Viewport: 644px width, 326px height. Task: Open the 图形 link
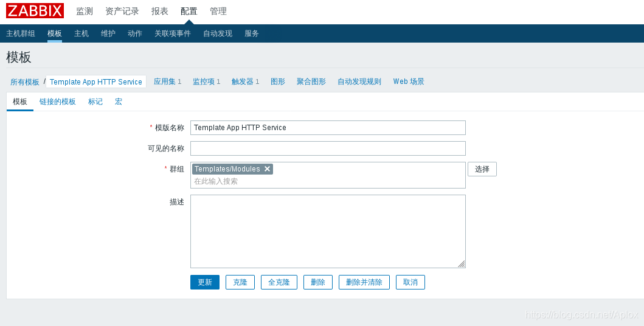[278, 81]
